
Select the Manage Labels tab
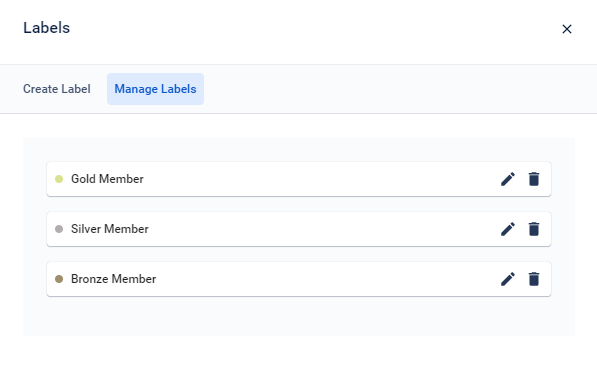tap(155, 89)
